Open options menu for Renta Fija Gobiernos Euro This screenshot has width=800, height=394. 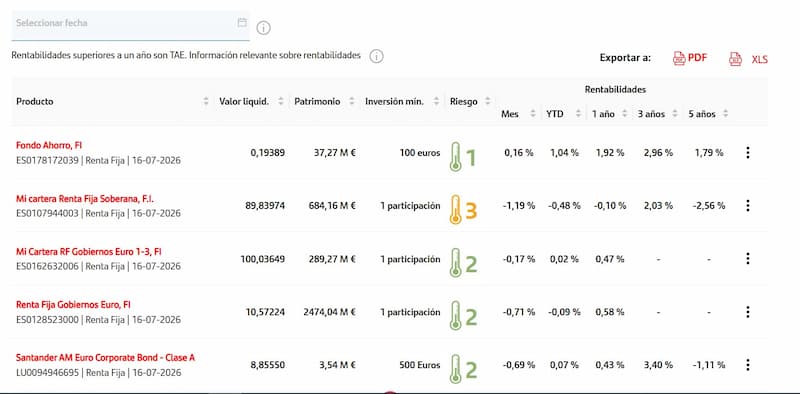pos(747,312)
